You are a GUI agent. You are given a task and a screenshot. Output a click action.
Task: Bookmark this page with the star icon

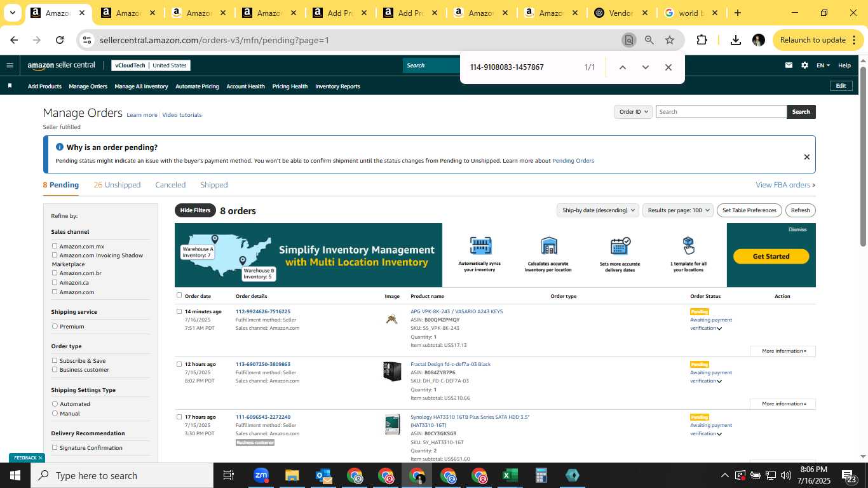pyautogui.click(x=670, y=40)
